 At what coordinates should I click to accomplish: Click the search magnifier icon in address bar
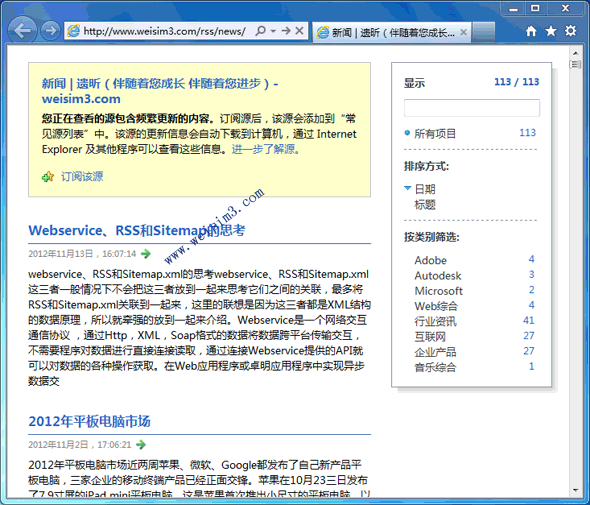[x=260, y=31]
